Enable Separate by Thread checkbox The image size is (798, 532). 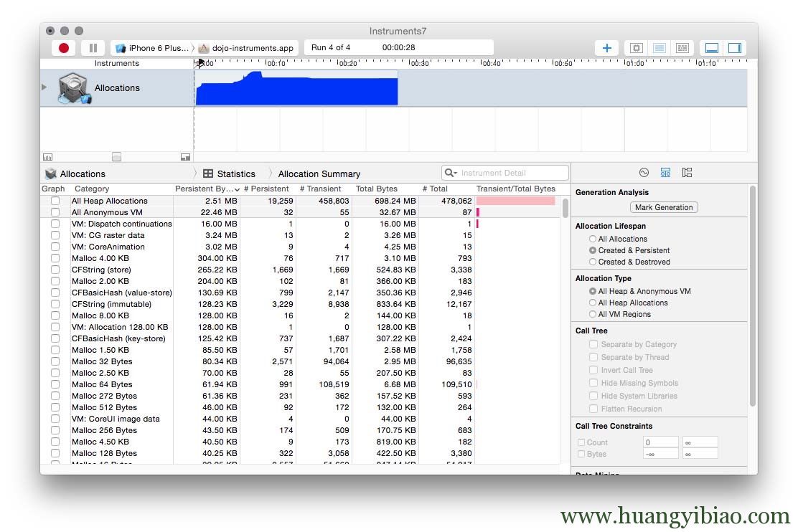tap(593, 357)
